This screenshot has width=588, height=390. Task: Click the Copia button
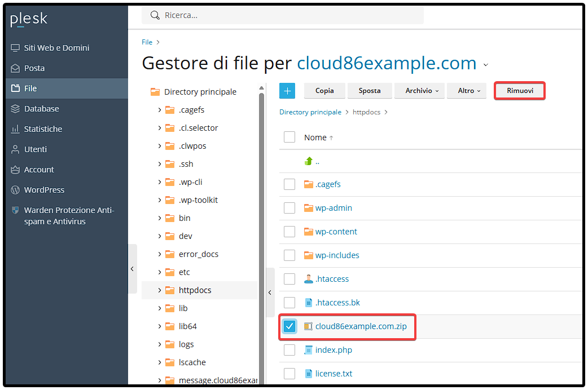point(324,91)
